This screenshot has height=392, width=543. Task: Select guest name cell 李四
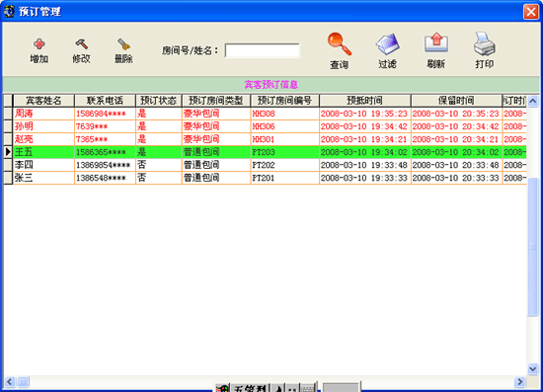click(x=43, y=165)
